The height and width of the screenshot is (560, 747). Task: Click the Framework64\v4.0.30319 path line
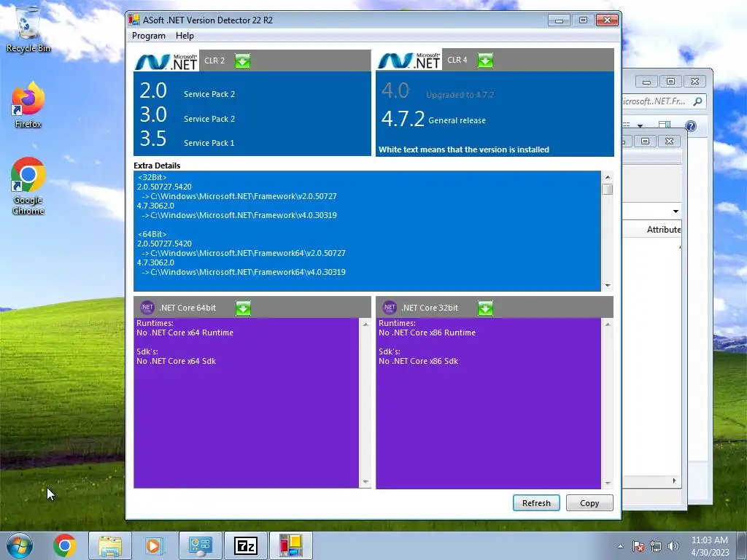click(x=244, y=272)
